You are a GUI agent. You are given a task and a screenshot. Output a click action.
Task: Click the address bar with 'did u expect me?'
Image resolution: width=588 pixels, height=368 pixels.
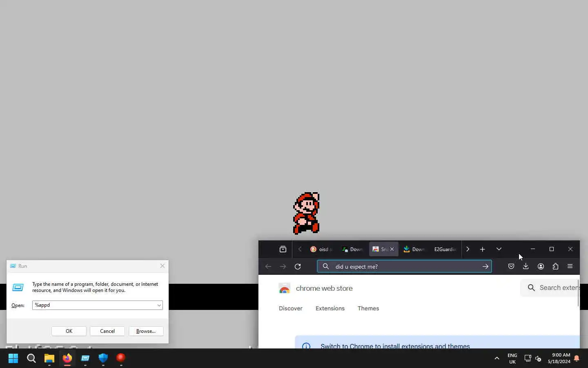(x=404, y=266)
